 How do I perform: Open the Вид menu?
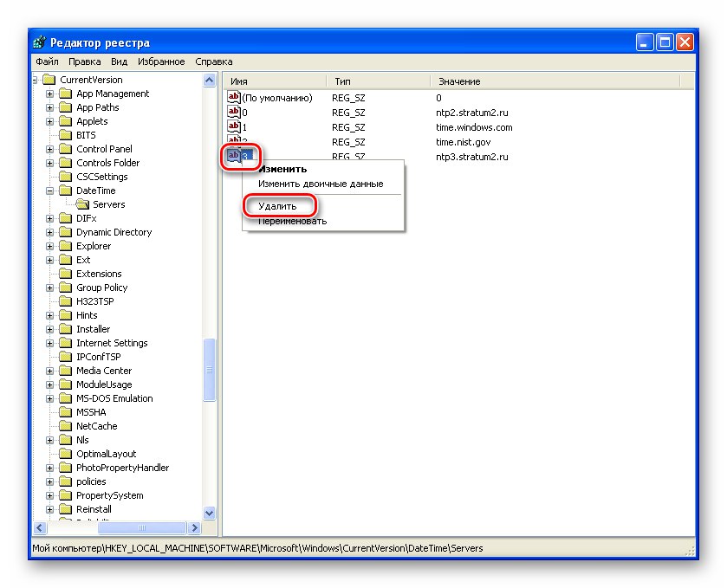(119, 61)
